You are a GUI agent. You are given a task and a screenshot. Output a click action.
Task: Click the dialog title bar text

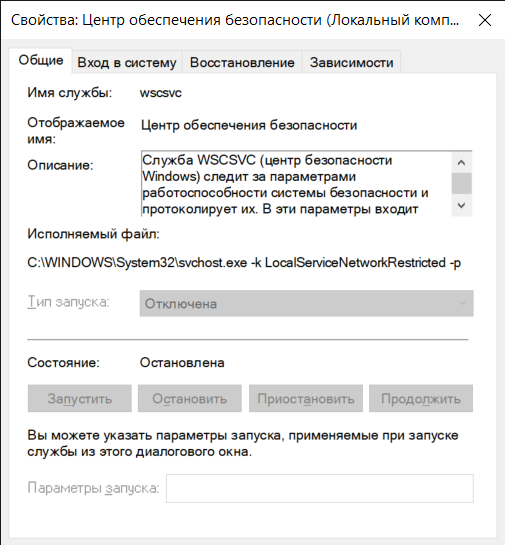235,20
